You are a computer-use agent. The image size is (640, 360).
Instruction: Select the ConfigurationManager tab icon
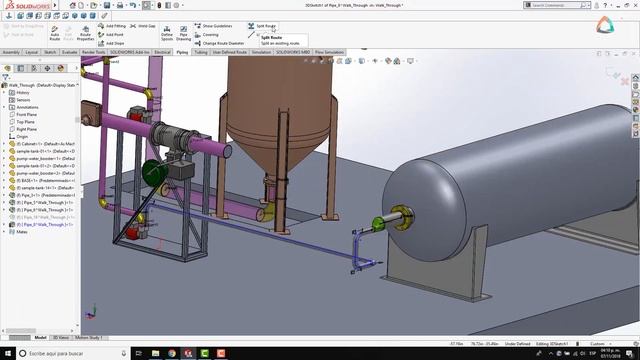pos(34,68)
